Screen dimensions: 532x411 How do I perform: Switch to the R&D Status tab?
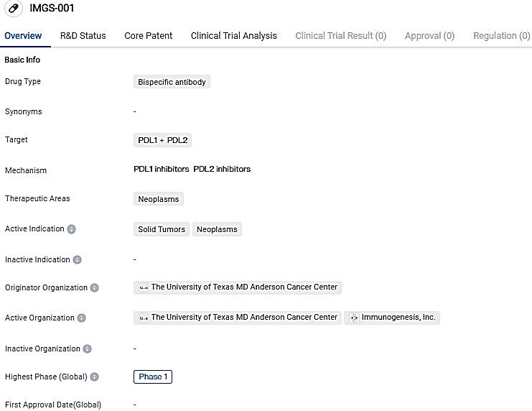[83, 36]
